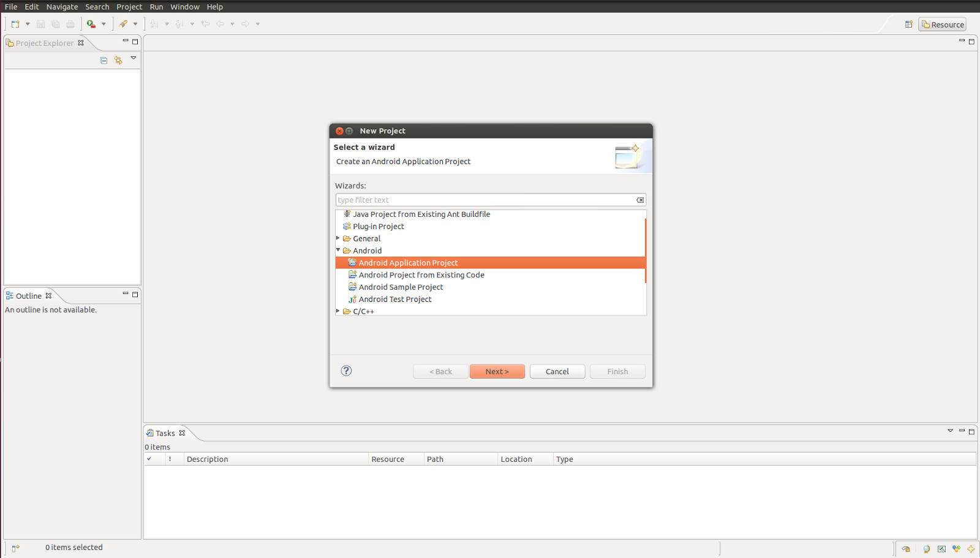Expand the C/C++ wizard category

click(x=338, y=311)
